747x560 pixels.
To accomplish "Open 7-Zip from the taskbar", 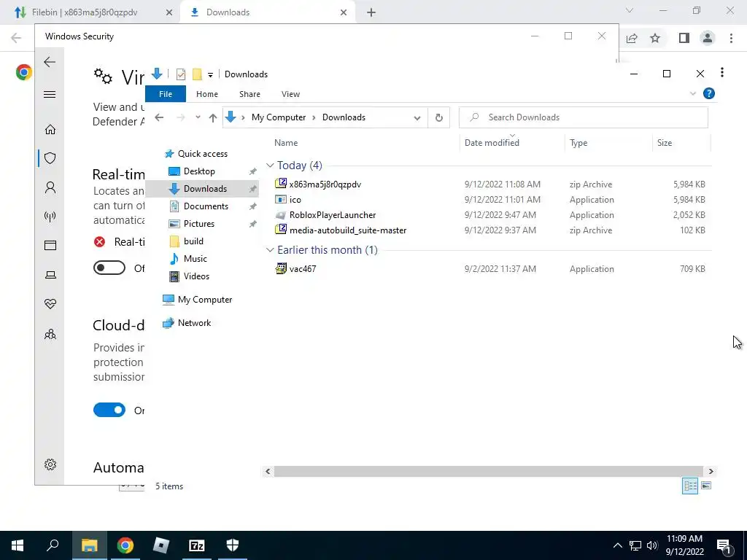I will click(196, 545).
